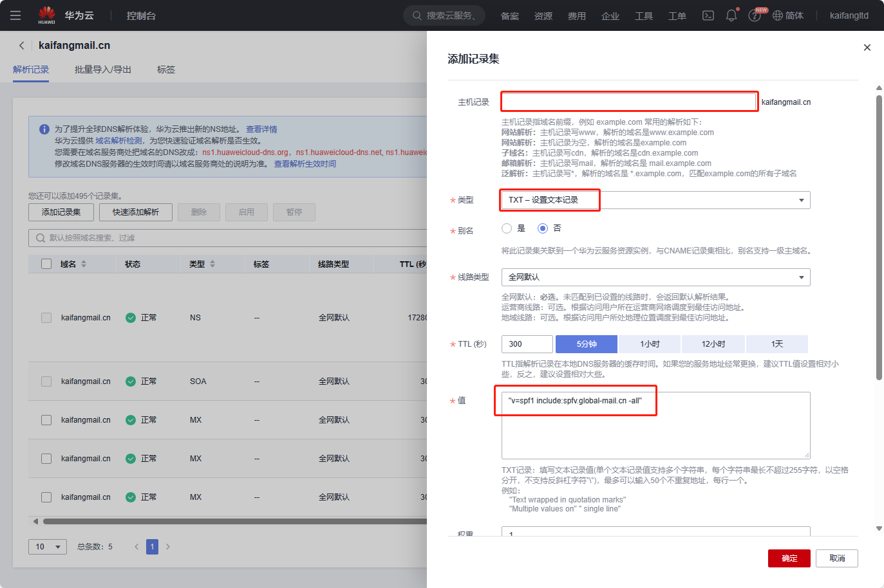The width and height of the screenshot is (884, 588).
Task: Open the kaifangltd account menu
Action: 849,15
